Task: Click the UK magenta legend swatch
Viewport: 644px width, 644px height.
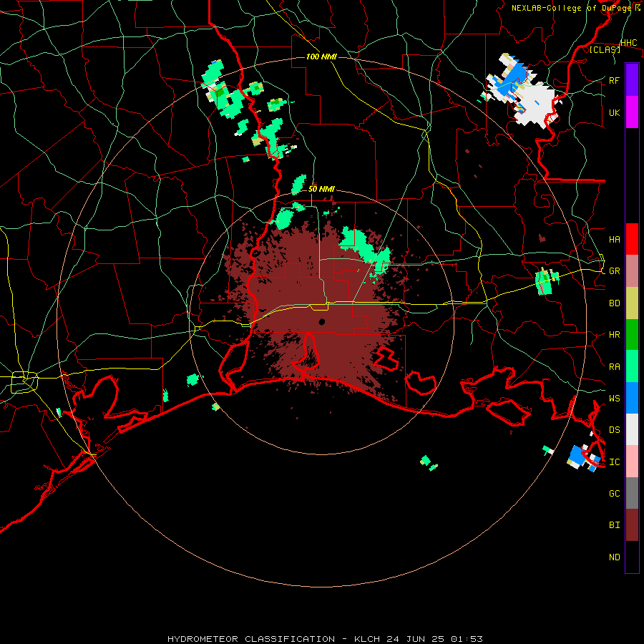Action: [x=632, y=112]
